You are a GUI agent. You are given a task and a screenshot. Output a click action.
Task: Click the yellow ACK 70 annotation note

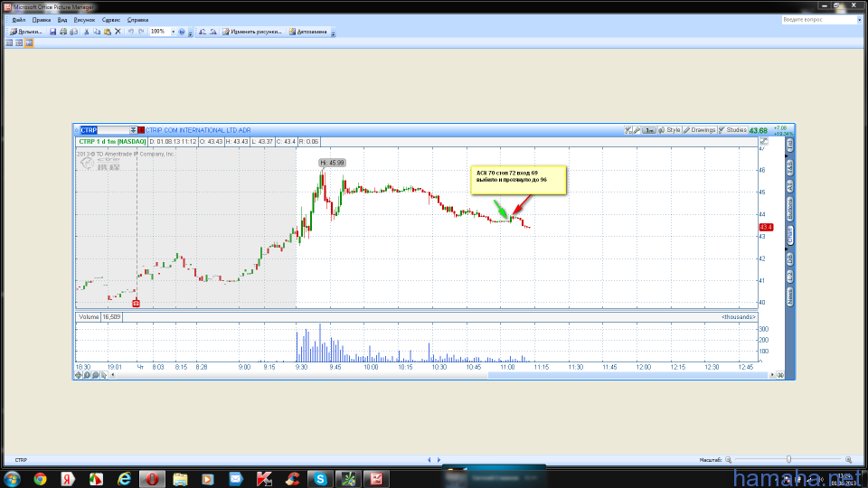coord(519,180)
